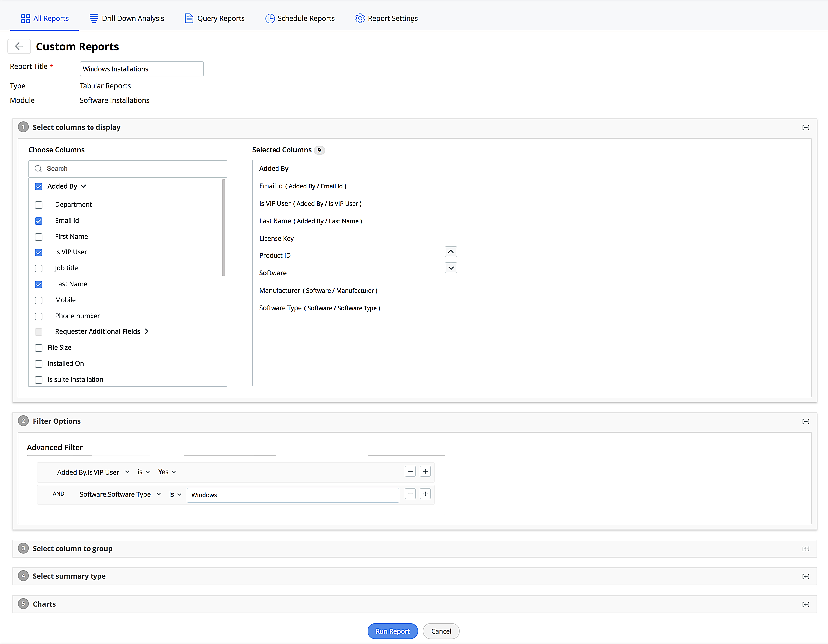Screen dimensions: 828x644
Task: Expand Requester Additional Fields submenu
Action: 147,331
